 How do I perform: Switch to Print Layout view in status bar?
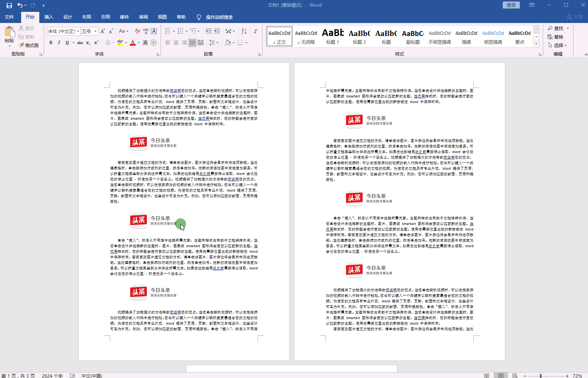pos(501,375)
